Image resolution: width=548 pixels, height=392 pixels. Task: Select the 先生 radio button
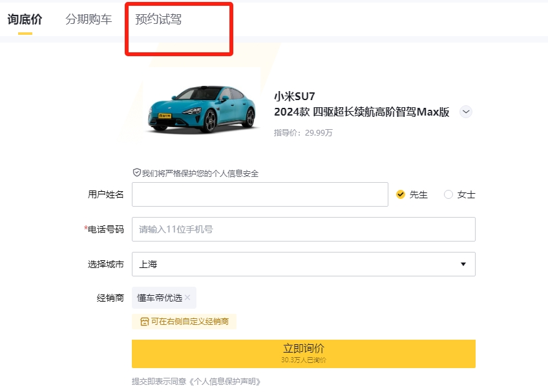pyautogui.click(x=401, y=194)
